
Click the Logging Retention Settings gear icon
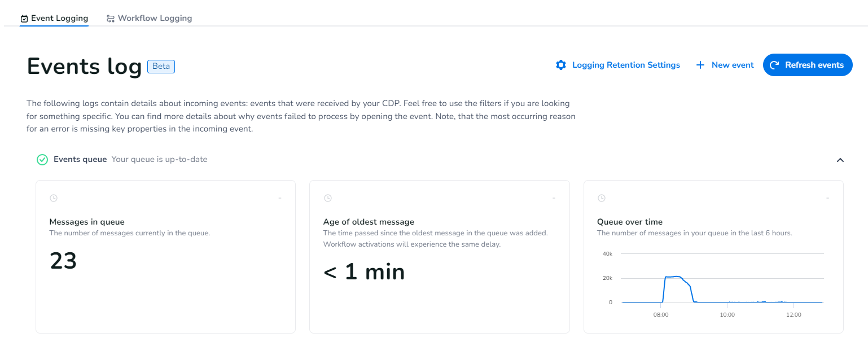point(560,65)
